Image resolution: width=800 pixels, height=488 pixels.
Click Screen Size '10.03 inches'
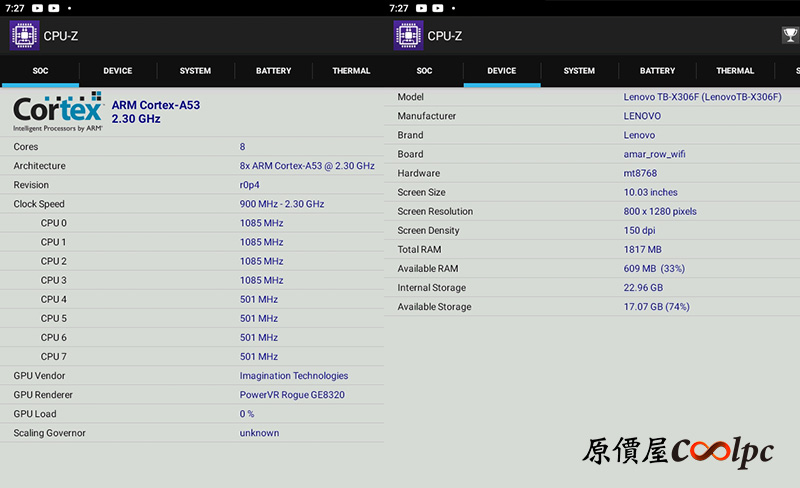tap(651, 192)
